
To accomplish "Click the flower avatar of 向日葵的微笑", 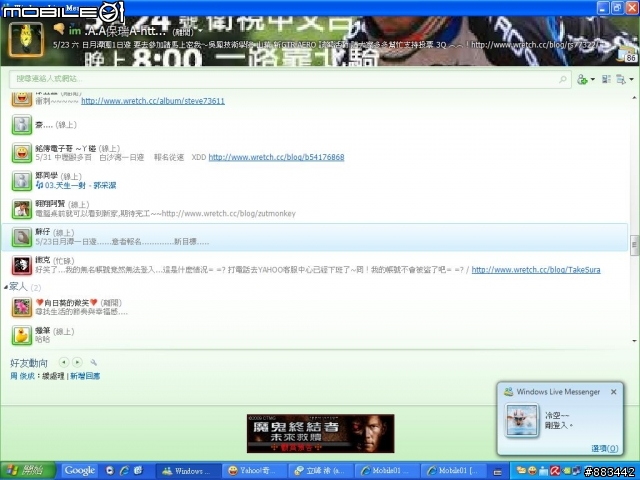I will tap(21, 307).
